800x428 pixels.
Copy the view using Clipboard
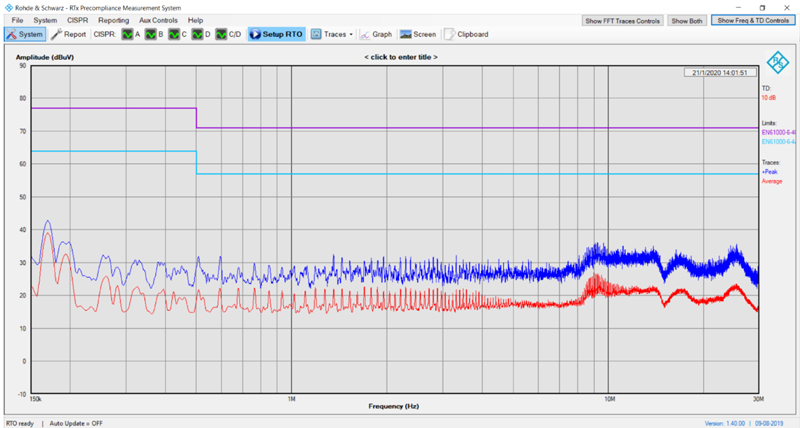[x=466, y=34]
